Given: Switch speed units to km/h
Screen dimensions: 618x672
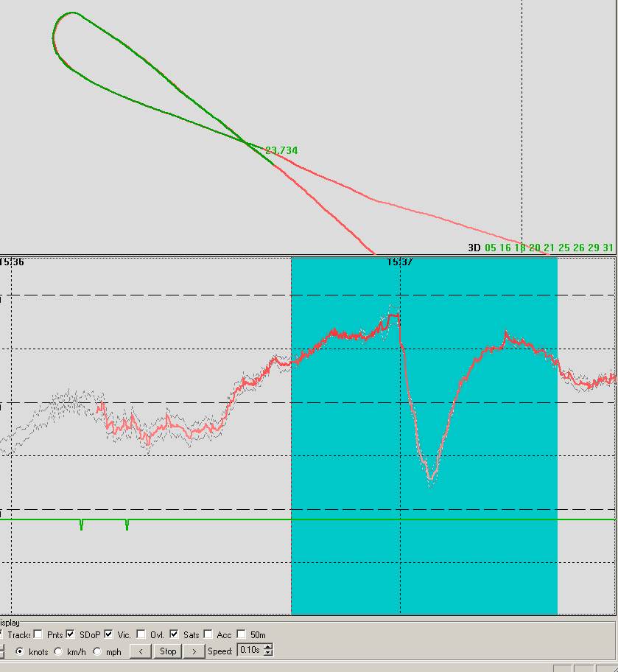Looking at the screenshot, I should point(59,651).
